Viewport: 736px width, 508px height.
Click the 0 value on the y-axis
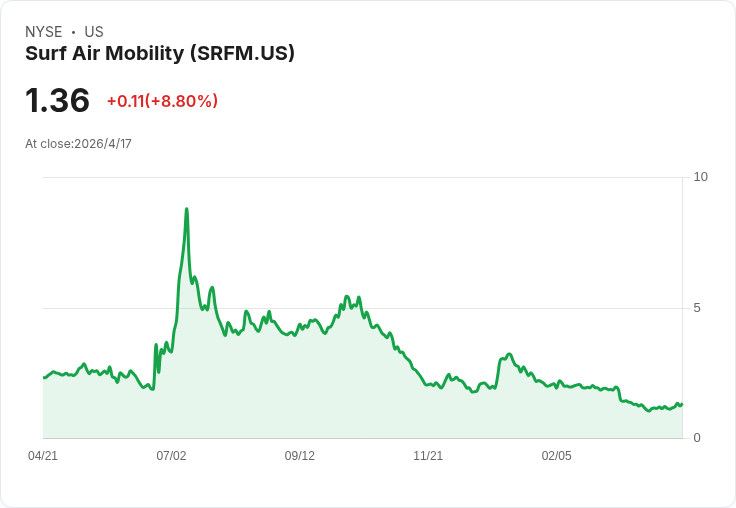697,438
